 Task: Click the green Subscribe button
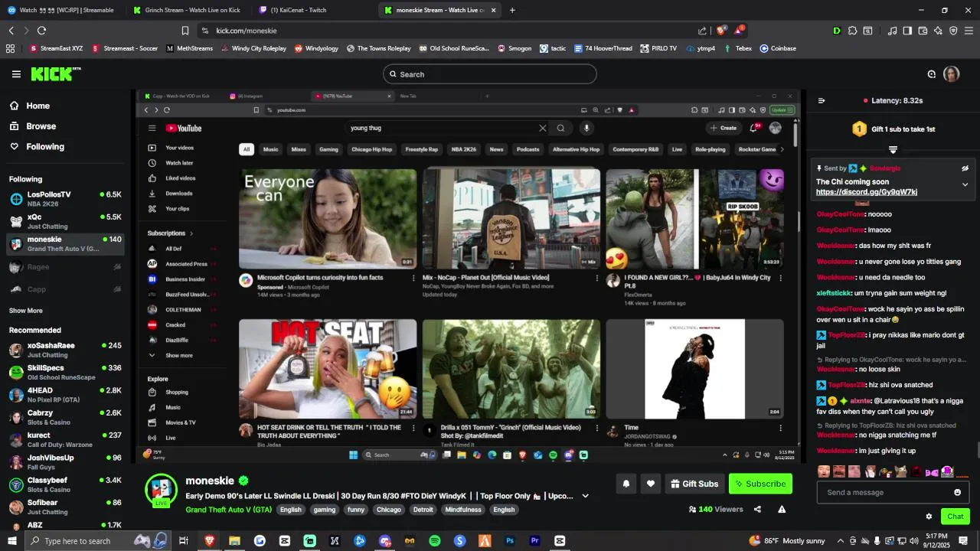click(760, 484)
